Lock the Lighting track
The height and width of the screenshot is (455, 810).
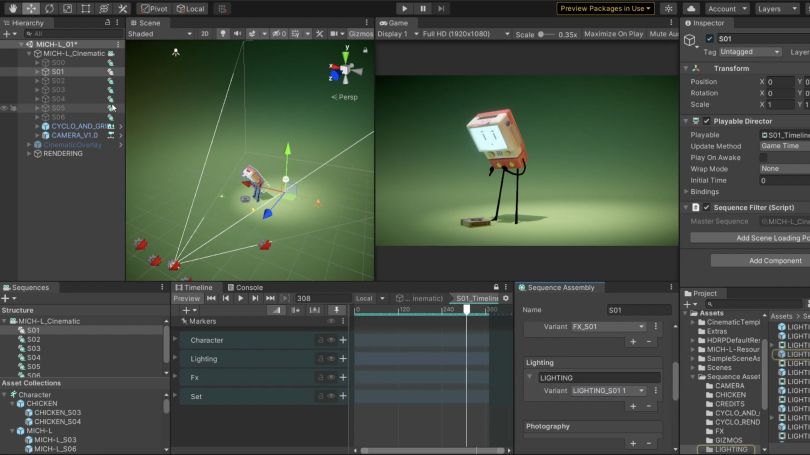click(320, 358)
